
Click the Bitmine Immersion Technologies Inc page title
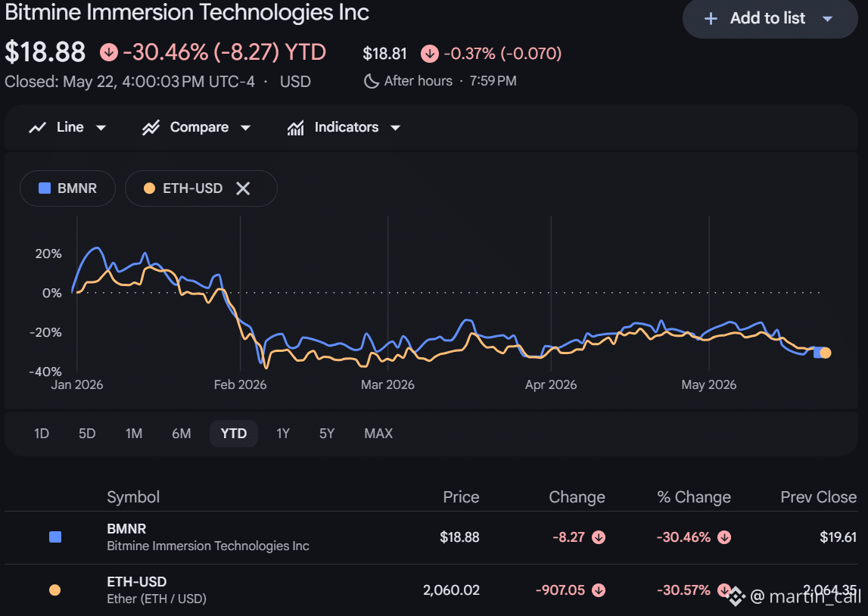coord(187,12)
